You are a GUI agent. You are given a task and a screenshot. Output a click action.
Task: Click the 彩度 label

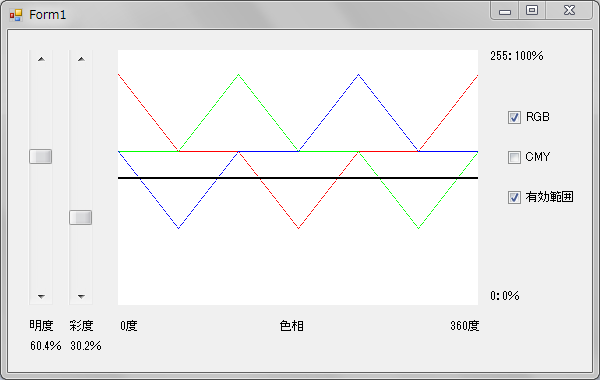pyautogui.click(x=81, y=326)
